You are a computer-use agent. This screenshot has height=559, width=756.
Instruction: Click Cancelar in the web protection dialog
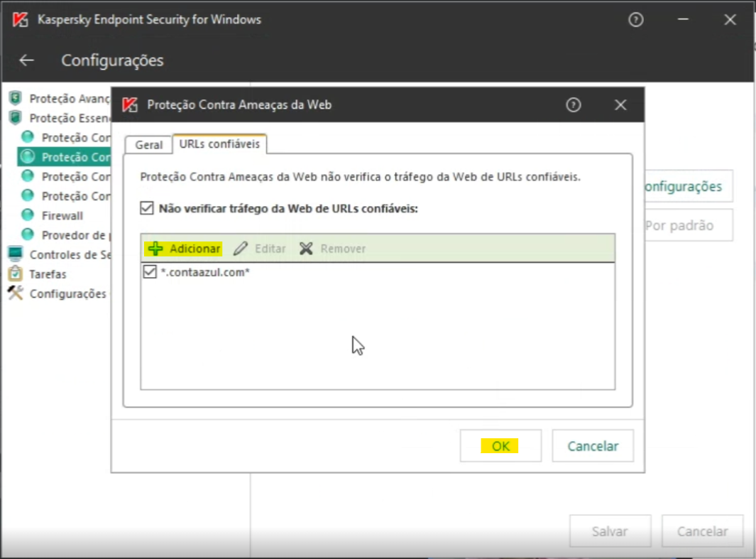pyautogui.click(x=593, y=445)
